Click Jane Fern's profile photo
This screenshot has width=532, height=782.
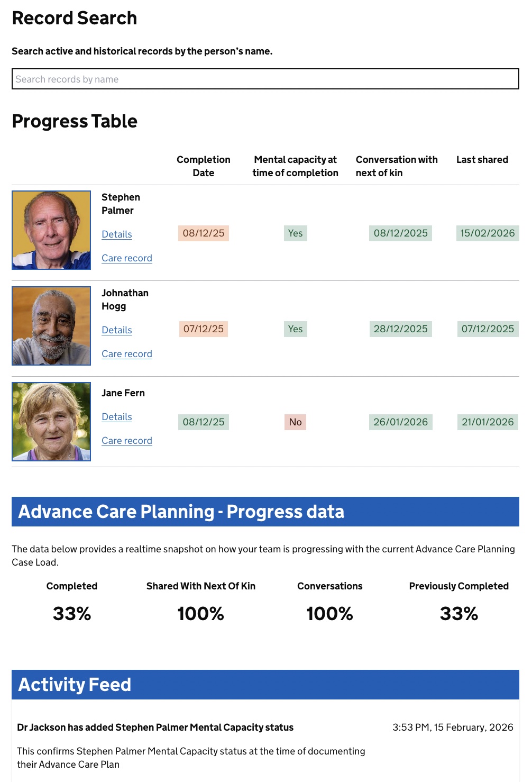tap(51, 422)
